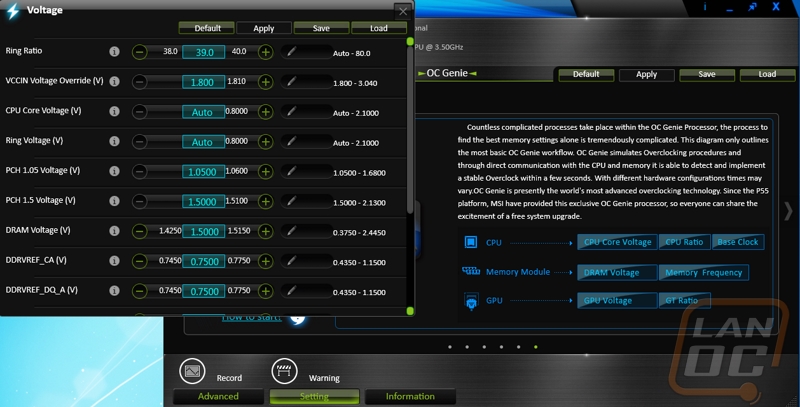The image size is (800, 407).
Task: Open the Information tab
Action: (410, 396)
